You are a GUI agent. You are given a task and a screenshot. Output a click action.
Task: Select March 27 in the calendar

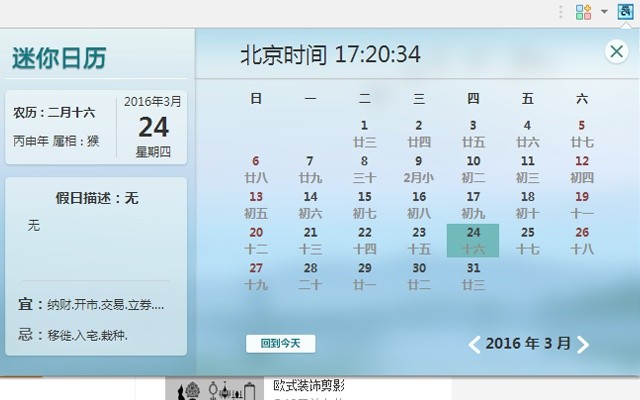(x=256, y=276)
